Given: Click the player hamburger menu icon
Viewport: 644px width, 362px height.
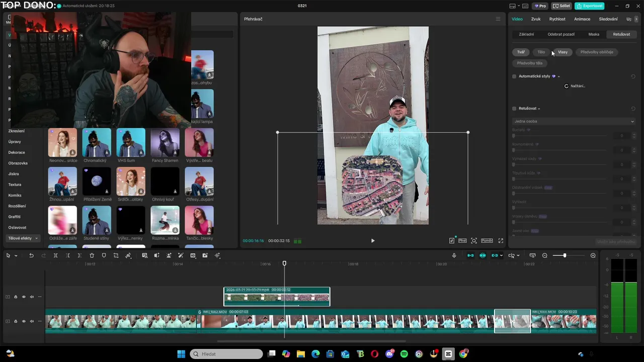Looking at the screenshot, I should click(x=498, y=19).
